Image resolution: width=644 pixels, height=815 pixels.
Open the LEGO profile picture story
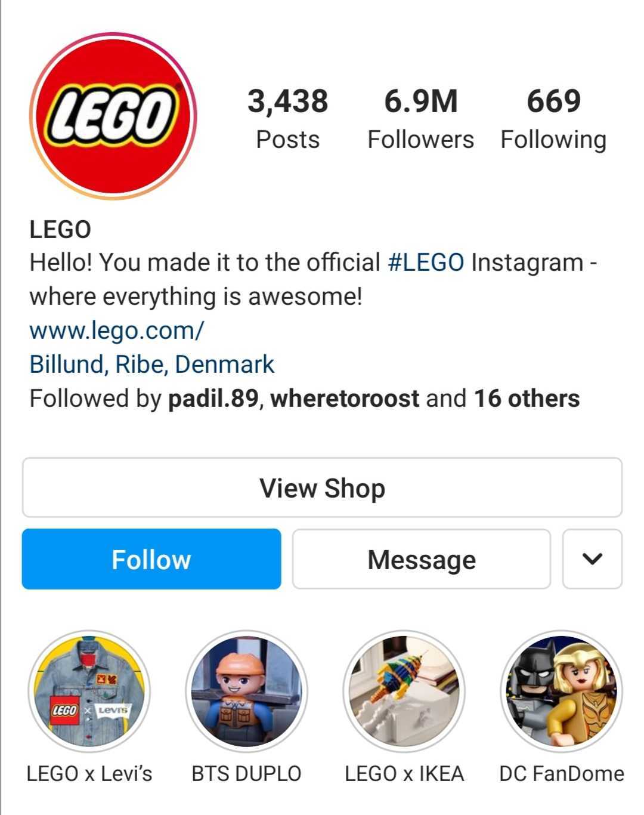click(x=113, y=115)
